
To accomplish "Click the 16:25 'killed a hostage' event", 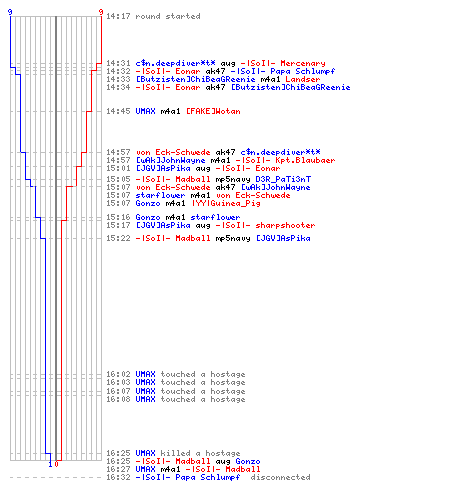I will pos(173,453).
